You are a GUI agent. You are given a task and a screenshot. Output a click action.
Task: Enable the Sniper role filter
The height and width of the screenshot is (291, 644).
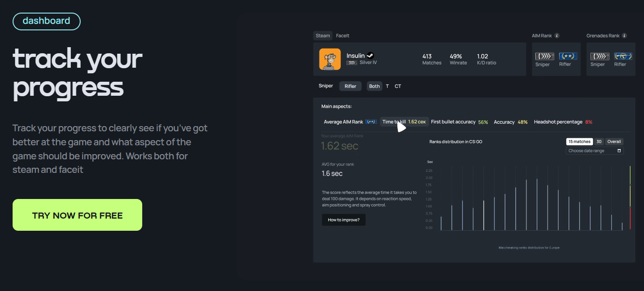[325, 86]
